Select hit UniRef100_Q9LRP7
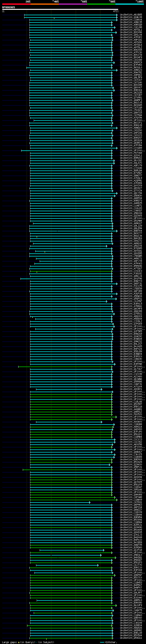 (x=131, y=593)
